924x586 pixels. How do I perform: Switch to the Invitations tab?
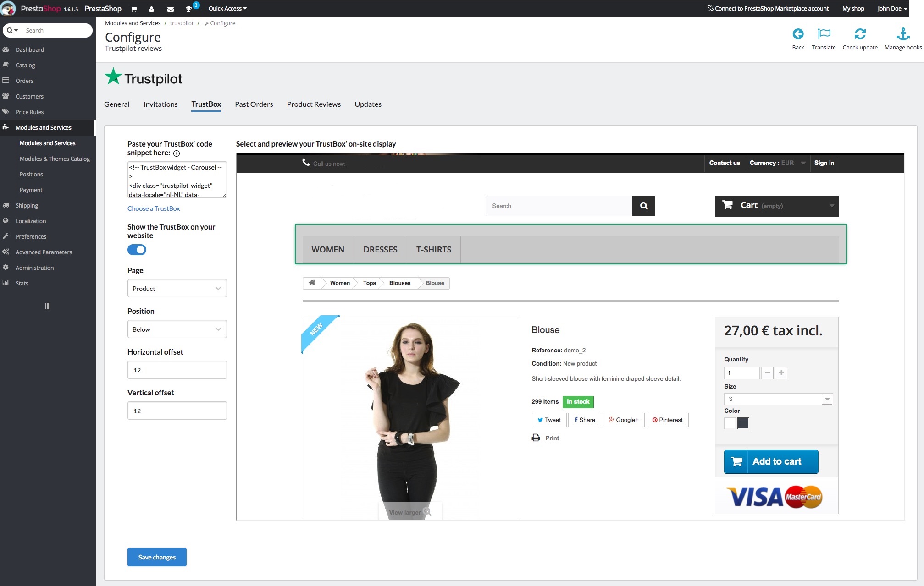[x=160, y=104]
